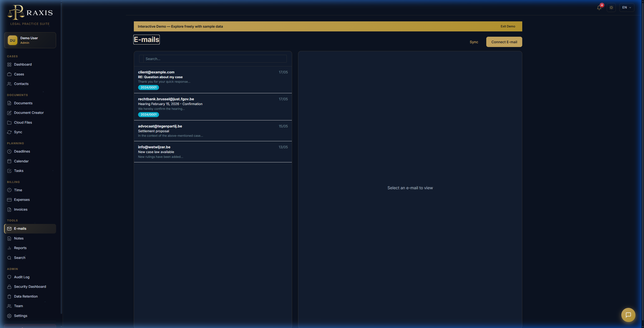The image size is (644, 328).
Task: Click the Deadlines clock icon
Action: [x=9, y=152]
